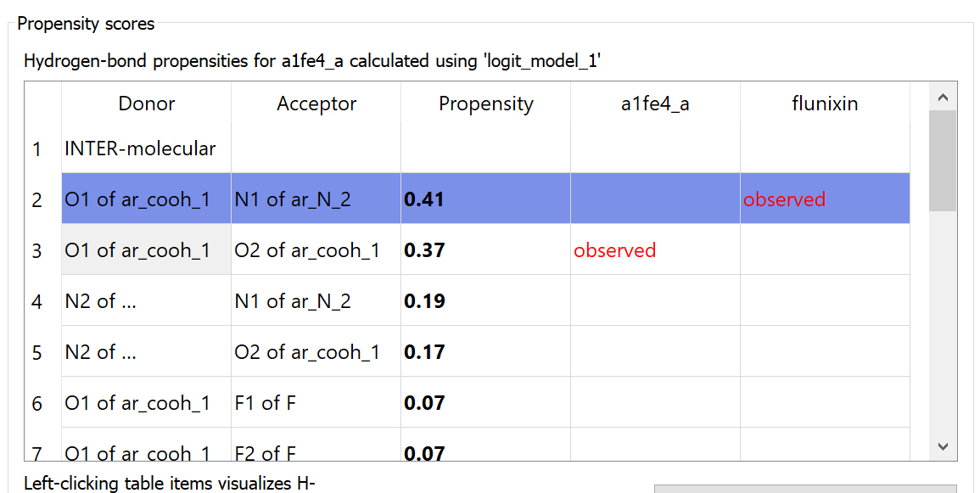Click scrollbar down arrow in table
This screenshot has height=493, width=980.
(x=944, y=445)
